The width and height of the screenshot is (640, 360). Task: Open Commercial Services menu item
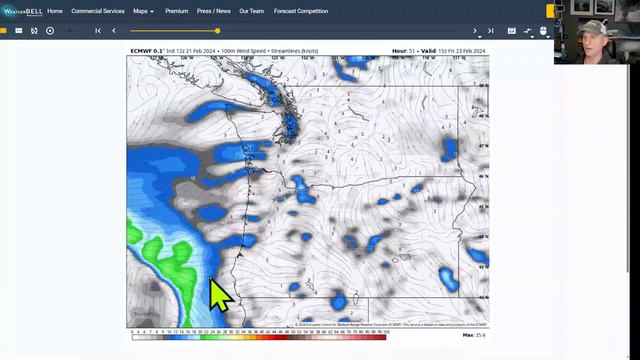98,11
